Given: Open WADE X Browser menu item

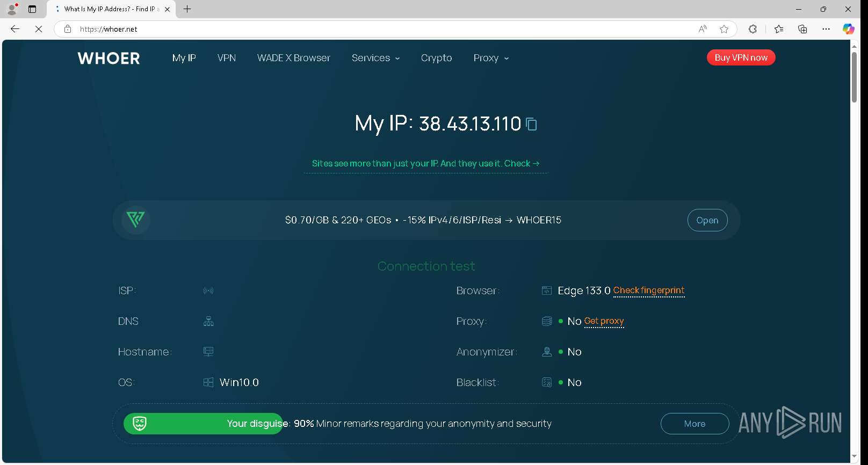Looking at the screenshot, I should 293,58.
